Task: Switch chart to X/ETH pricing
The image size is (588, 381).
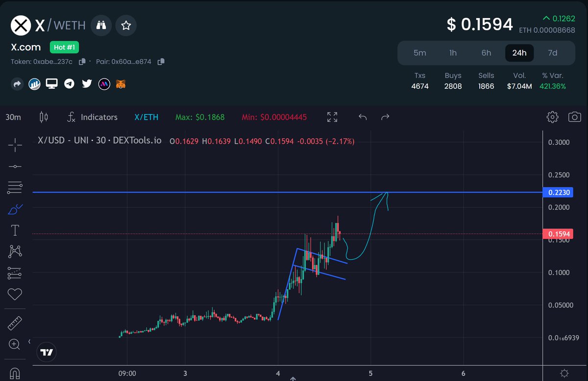Action: 147,117
